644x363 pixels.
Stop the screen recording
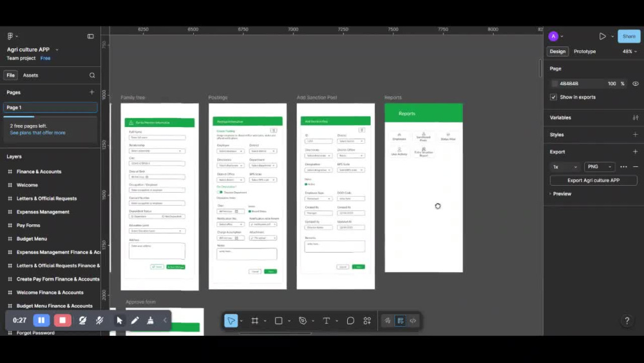(62, 320)
